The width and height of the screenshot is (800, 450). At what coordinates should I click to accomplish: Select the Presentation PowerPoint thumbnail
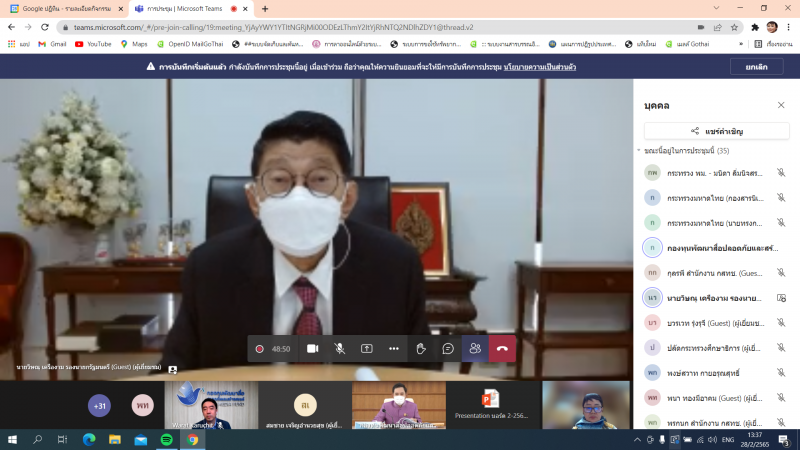(x=491, y=405)
